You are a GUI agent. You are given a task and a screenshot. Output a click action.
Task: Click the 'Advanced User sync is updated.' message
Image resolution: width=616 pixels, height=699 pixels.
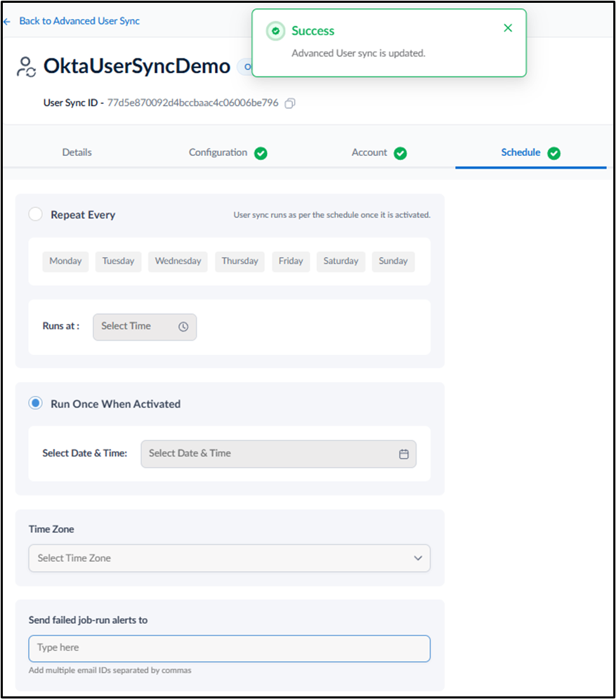click(358, 53)
